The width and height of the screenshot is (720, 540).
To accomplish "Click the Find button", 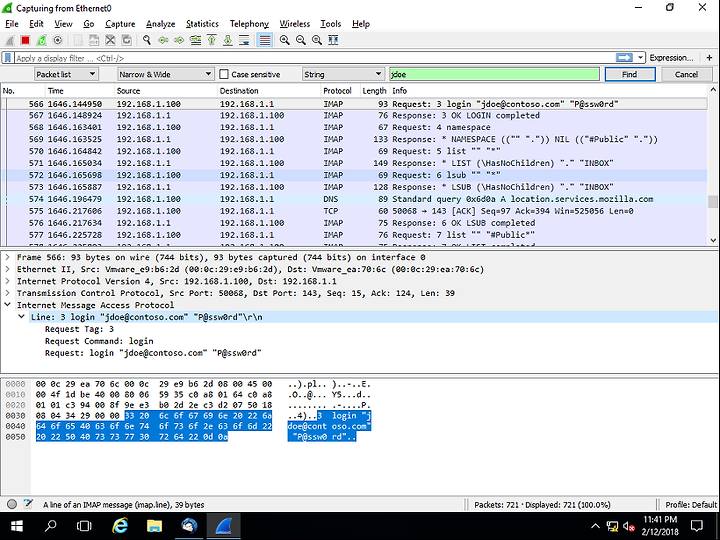I will pyautogui.click(x=630, y=74).
